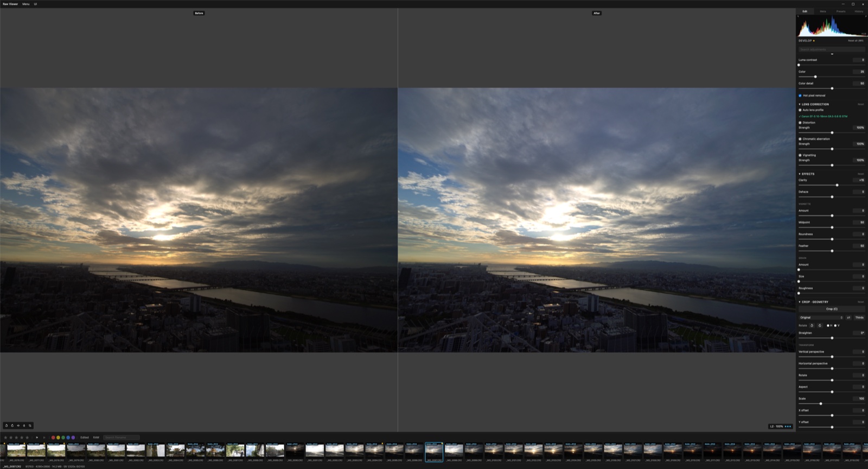Filter by yellow color label

58,438
